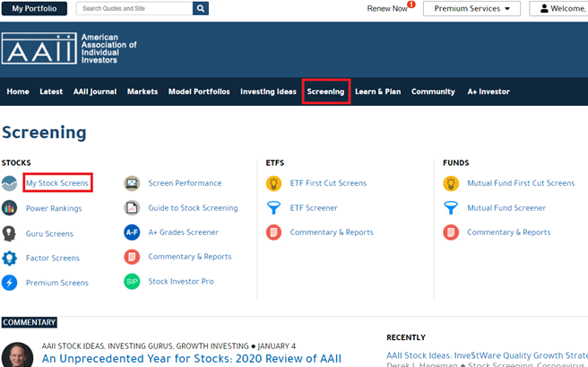Click the Mutual Fund Screener funnel icon
588x367 pixels.
click(x=451, y=208)
